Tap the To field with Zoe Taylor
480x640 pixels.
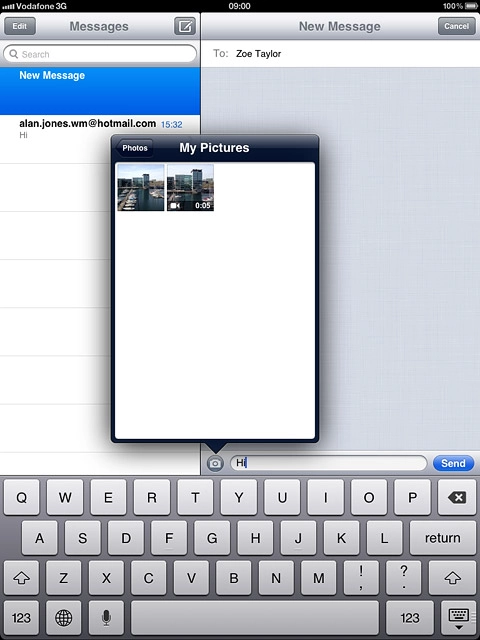pyautogui.click(x=340, y=53)
